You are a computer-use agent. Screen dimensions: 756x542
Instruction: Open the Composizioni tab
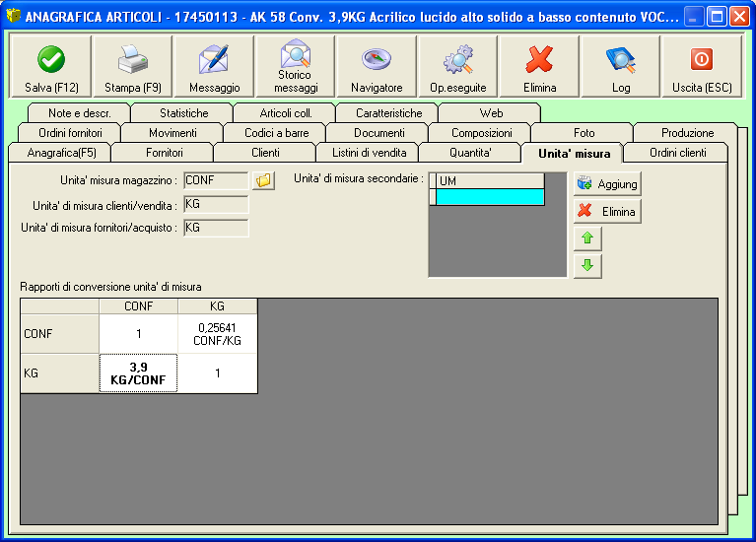(x=482, y=133)
